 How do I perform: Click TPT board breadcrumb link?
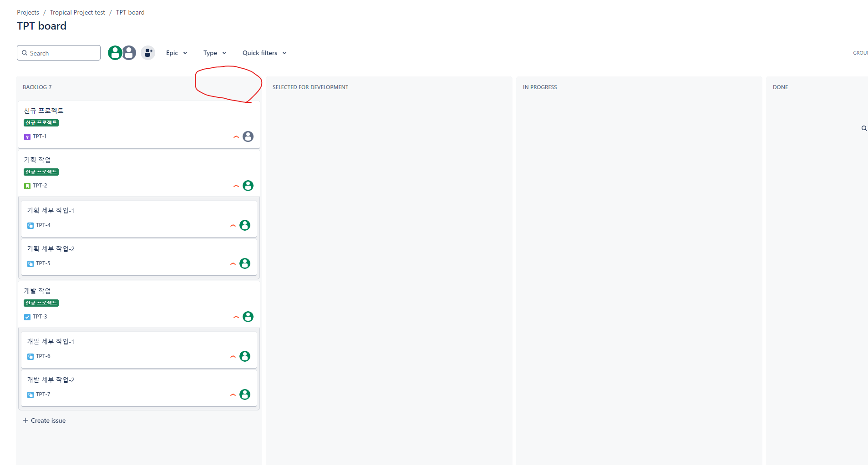point(130,12)
